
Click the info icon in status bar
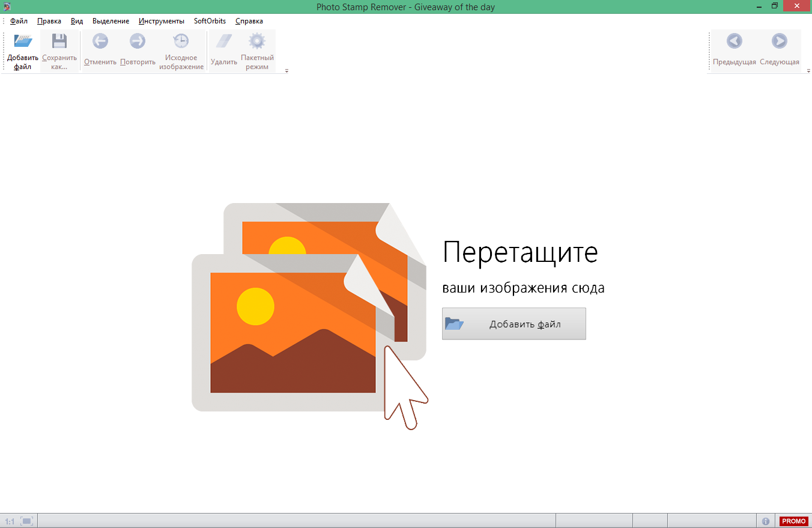766,521
